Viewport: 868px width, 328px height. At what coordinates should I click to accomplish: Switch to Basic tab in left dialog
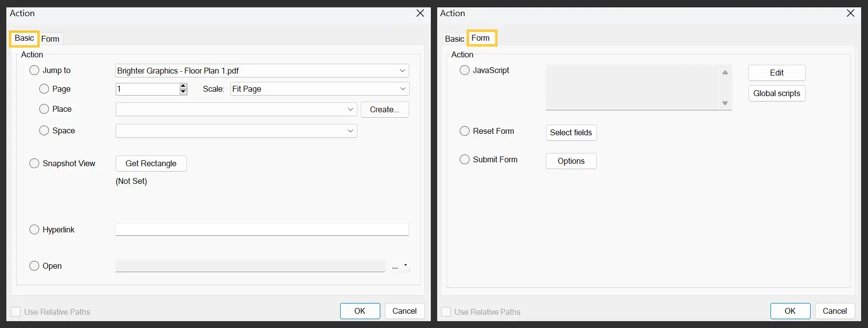click(x=24, y=38)
